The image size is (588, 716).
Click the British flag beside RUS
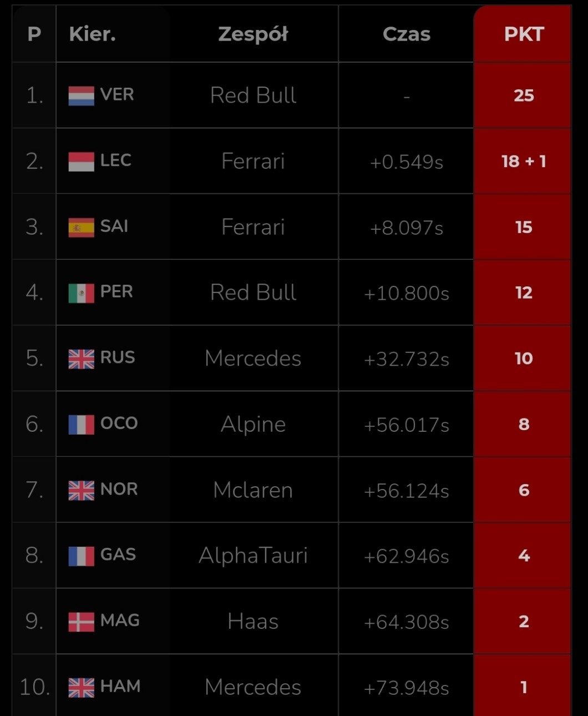[81, 359]
